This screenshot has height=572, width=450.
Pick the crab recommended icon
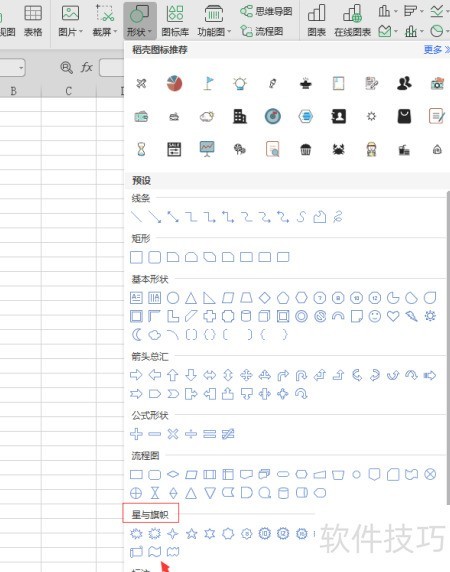coord(338,150)
